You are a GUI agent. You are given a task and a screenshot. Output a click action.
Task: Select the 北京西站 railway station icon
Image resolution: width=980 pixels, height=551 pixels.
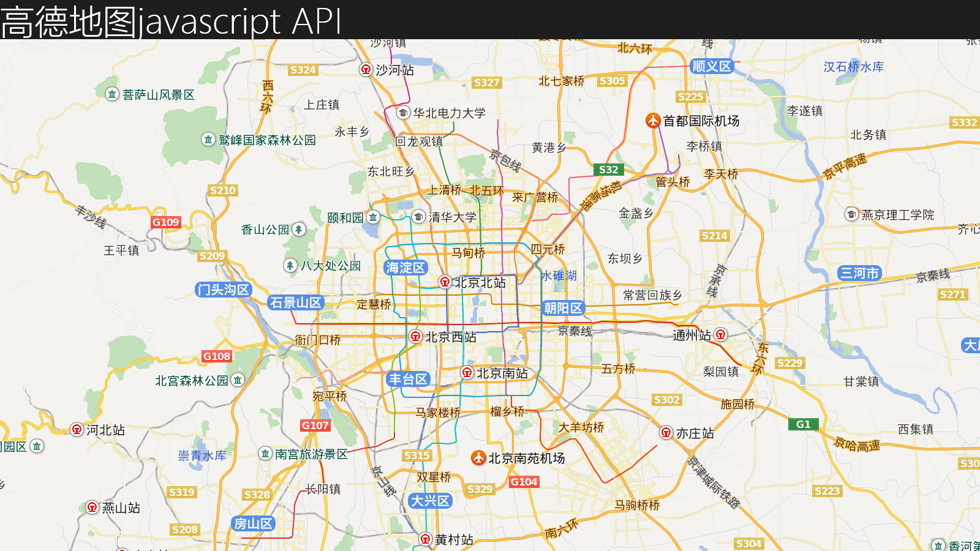[x=416, y=337]
